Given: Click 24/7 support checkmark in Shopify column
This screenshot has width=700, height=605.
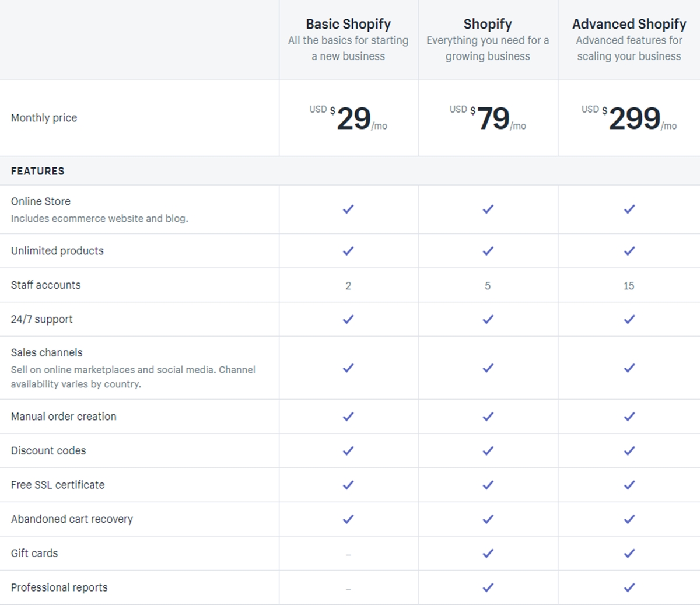Looking at the screenshot, I should pyautogui.click(x=488, y=319).
